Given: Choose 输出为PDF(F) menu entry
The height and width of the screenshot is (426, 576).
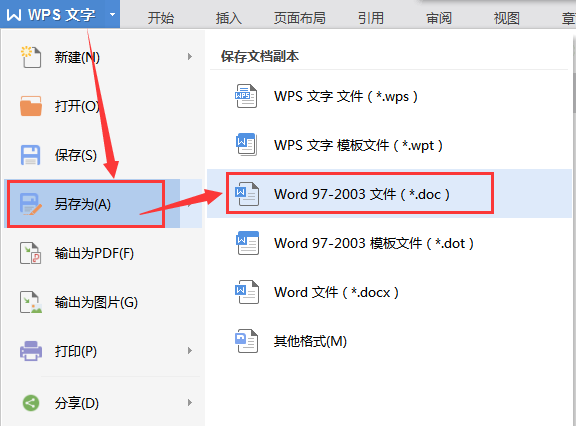Looking at the screenshot, I should pyautogui.click(x=104, y=253).
